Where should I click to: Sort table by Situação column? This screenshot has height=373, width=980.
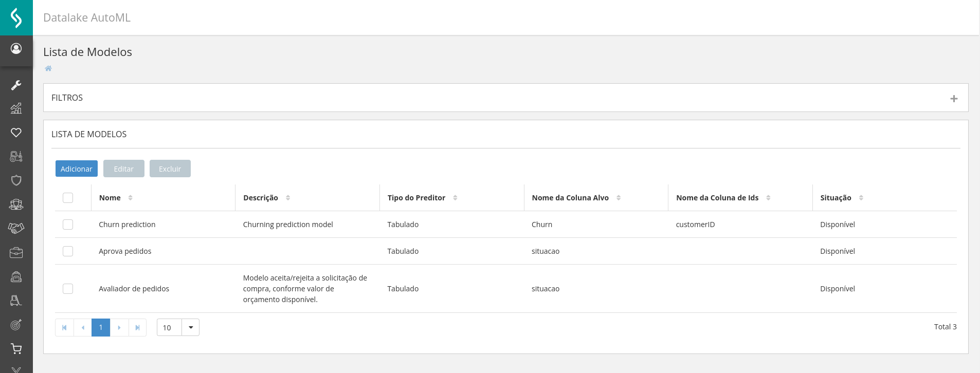pos(861,198)
